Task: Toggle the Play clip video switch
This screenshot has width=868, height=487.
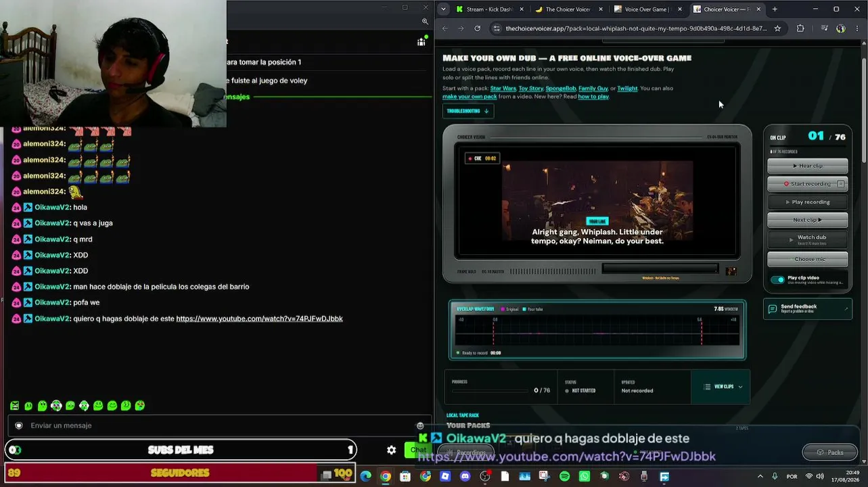Action: [x=777, y=280]
